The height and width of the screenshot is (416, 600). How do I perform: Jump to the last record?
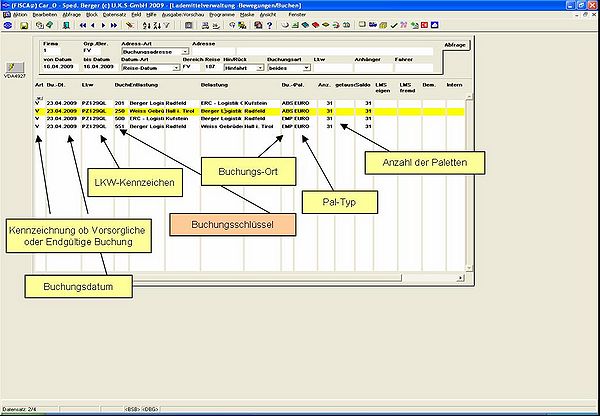click(114, 25)
